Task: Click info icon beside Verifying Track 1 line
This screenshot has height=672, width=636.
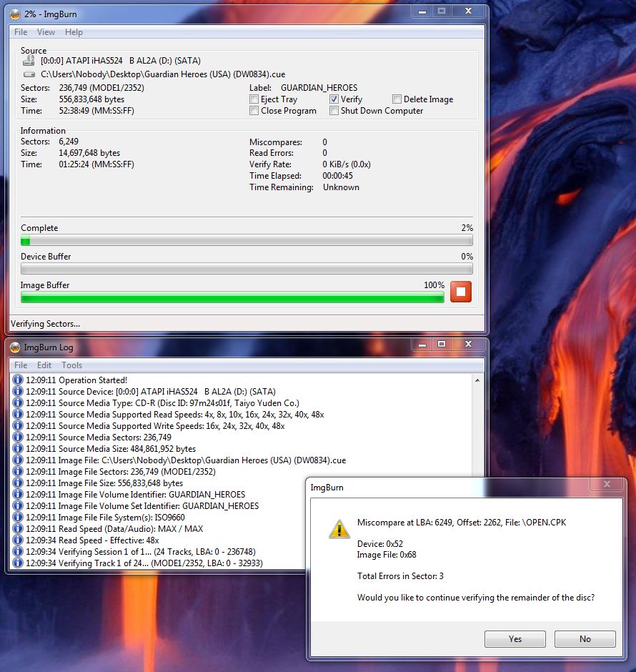Action: 18,563
